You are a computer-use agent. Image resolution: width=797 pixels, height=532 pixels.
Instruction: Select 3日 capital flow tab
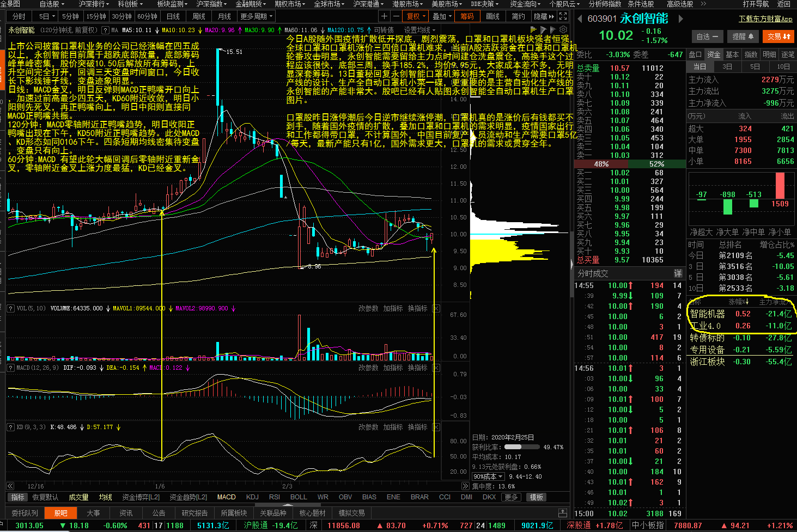tap(727, 66)
